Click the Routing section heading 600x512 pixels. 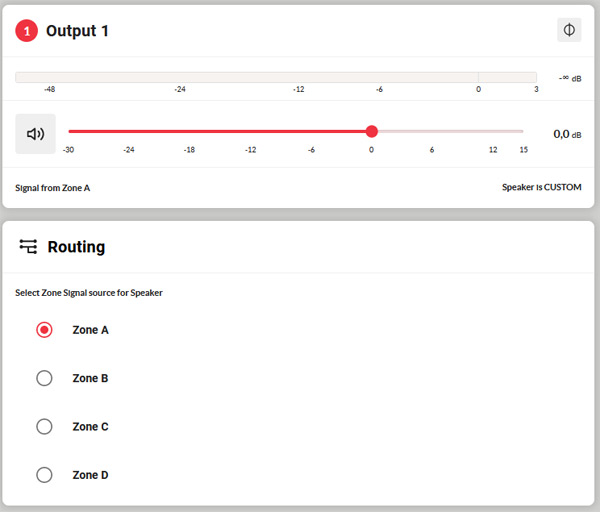point(76,247)
